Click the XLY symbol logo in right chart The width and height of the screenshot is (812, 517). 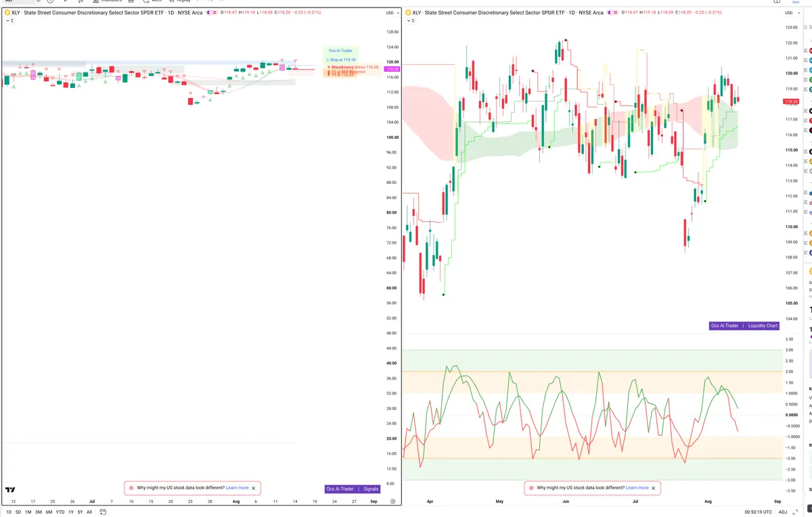click(x=408, y=13)
